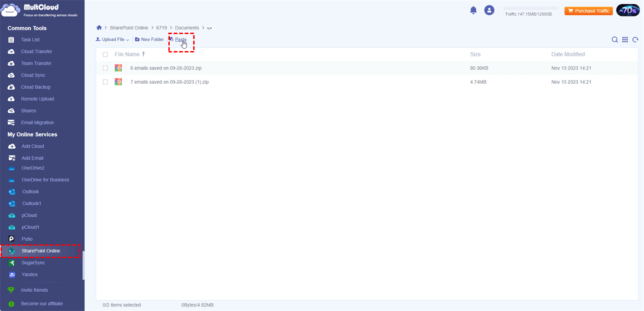644x311 pixels.
Task: Click the SugarSync bird icon
Action: point(12,263)
